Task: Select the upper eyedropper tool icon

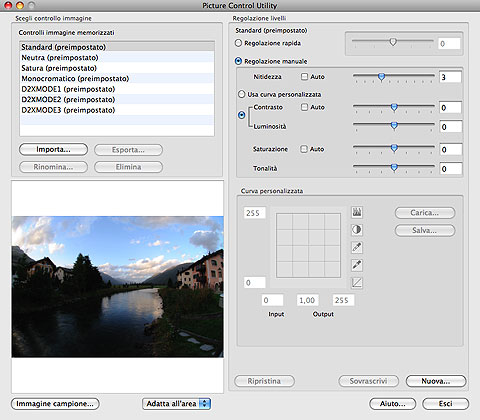Action: (357, 247)
